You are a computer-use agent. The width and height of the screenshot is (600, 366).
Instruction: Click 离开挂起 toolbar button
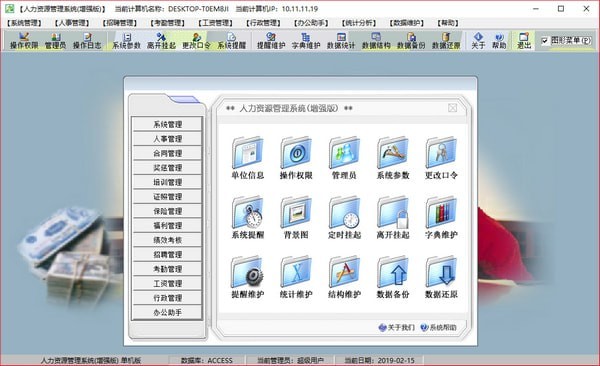pos(161,41)
